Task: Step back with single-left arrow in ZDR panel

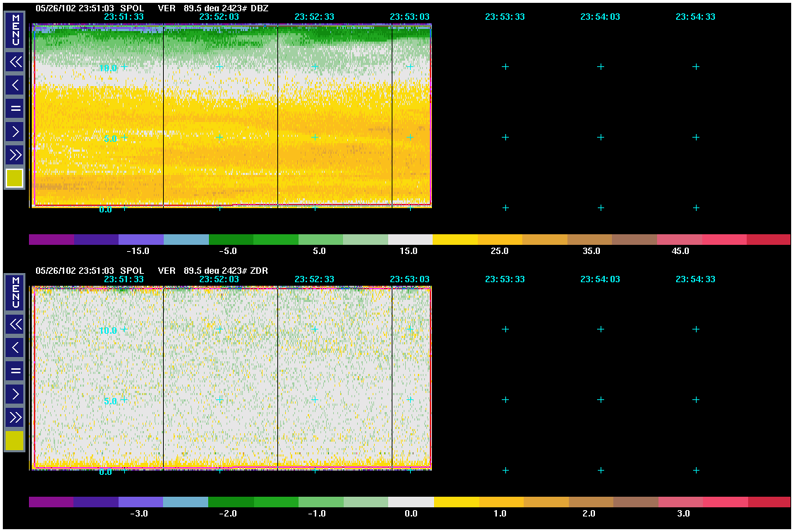Action: coord(15,348)
